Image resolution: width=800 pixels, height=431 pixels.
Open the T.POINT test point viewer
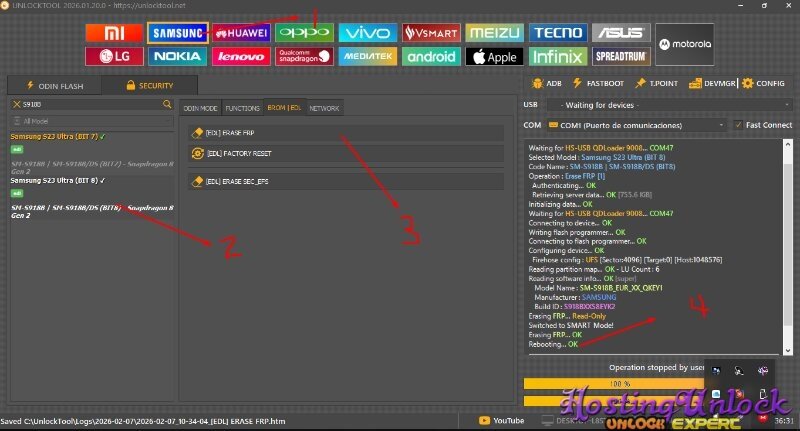click(x=656, y=83)
